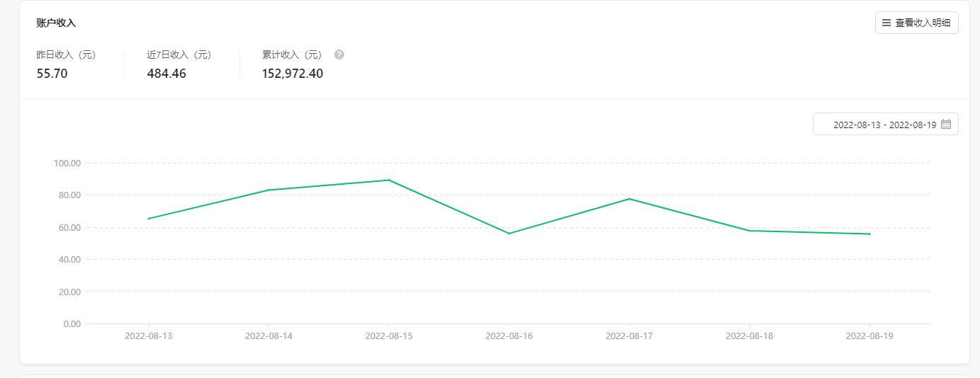Screen dimensions: 980x378
Task: Select the 2022-08-17 point on the chart
Action: (x=629, y=199)
